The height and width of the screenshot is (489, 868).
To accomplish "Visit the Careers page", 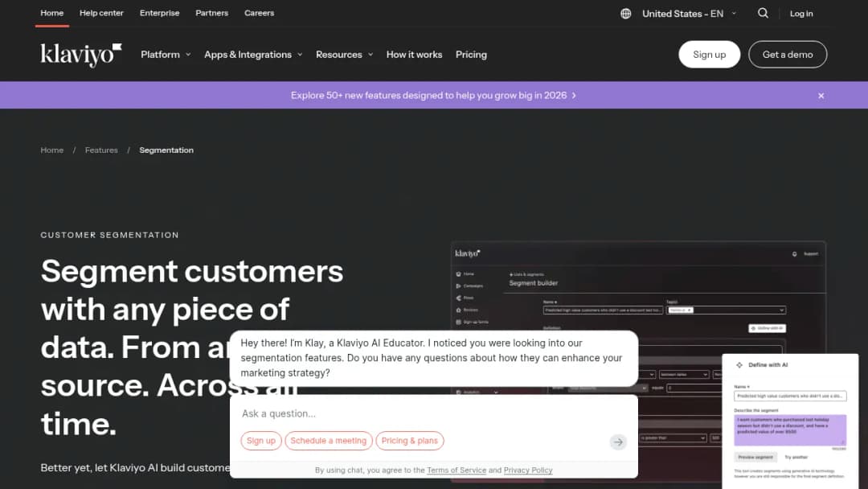I will (x=259, y=13).
